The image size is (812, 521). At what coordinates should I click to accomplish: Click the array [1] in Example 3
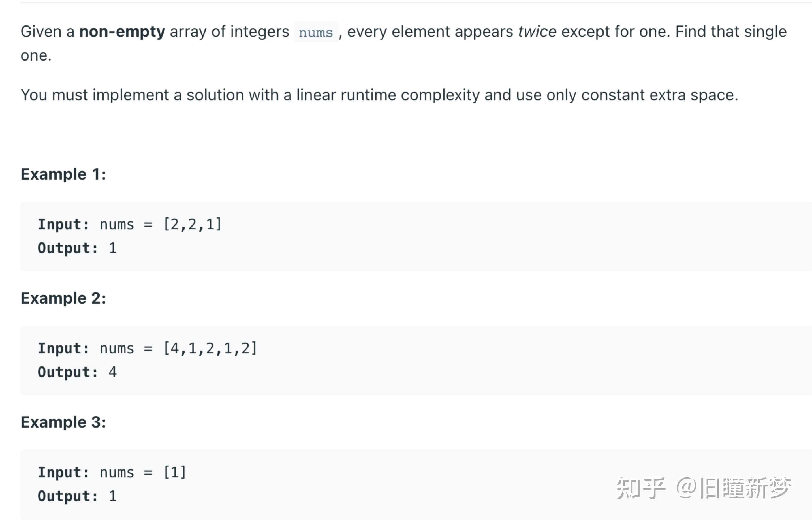(174, 472)
